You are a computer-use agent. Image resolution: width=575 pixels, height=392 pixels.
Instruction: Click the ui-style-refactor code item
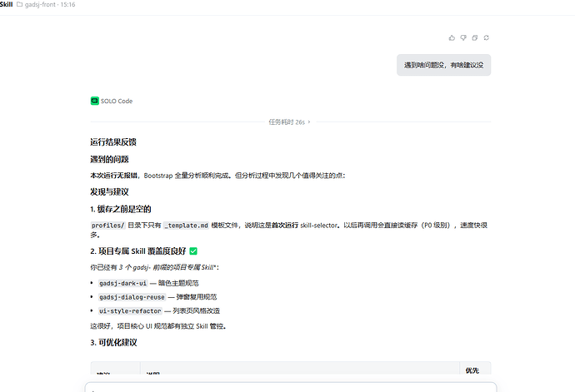(130, 311)
